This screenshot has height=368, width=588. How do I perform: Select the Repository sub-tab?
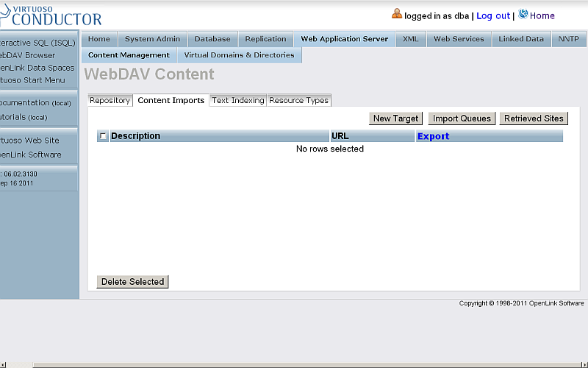pyautogui.click(x=110, y=101)
